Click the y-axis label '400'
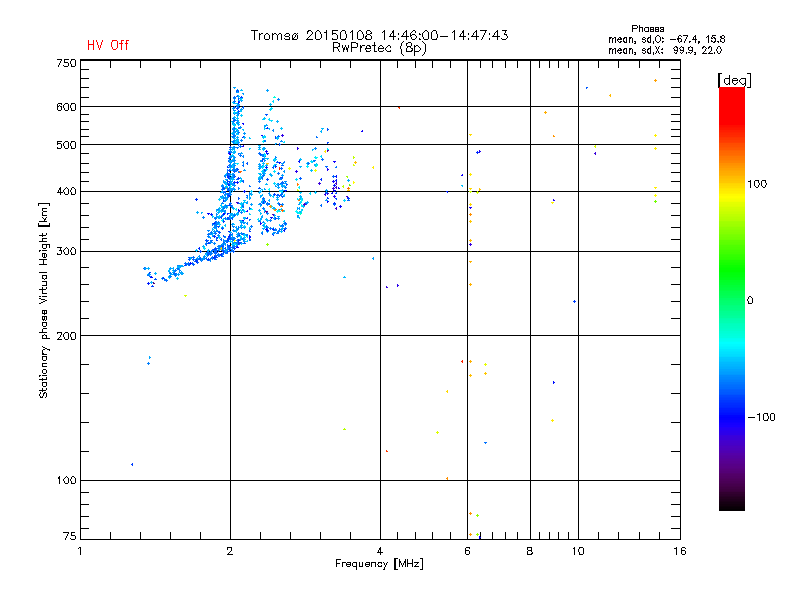Viewport: 800px width, 600px height. [x=66, y=191]
